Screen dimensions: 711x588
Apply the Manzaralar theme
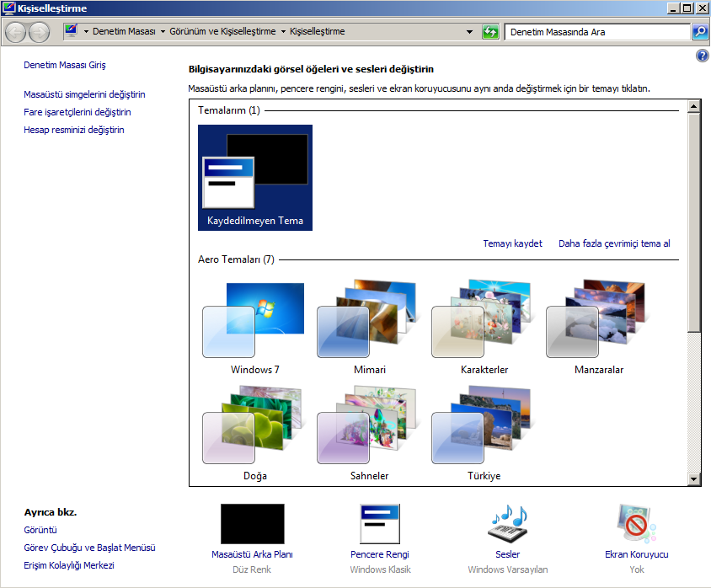[599, 328]
